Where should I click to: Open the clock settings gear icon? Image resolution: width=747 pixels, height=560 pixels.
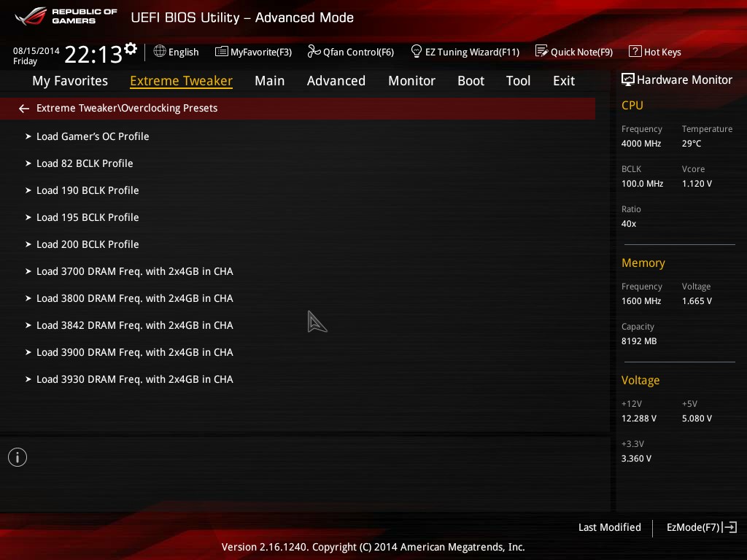[x=131, y=49]
